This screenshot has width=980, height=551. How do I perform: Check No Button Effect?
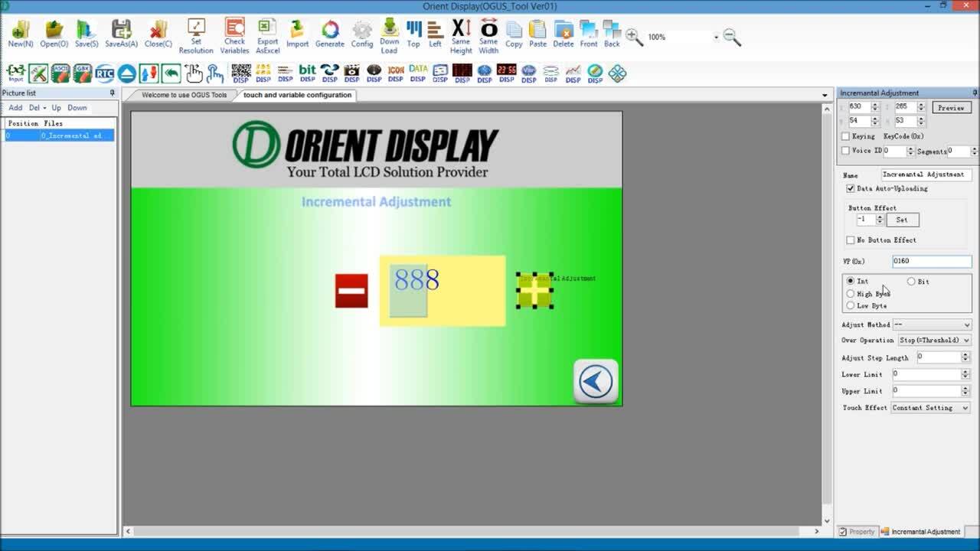click(x=851, y=240)
